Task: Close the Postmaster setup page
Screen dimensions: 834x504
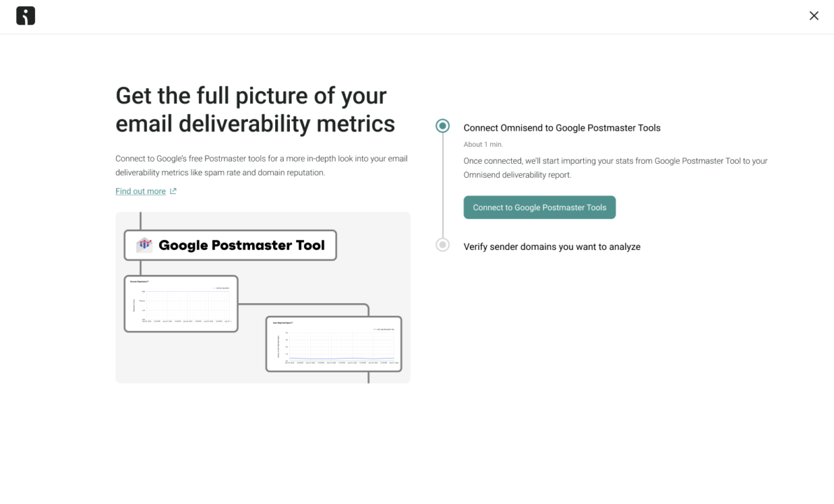Action: coord(814,16)
